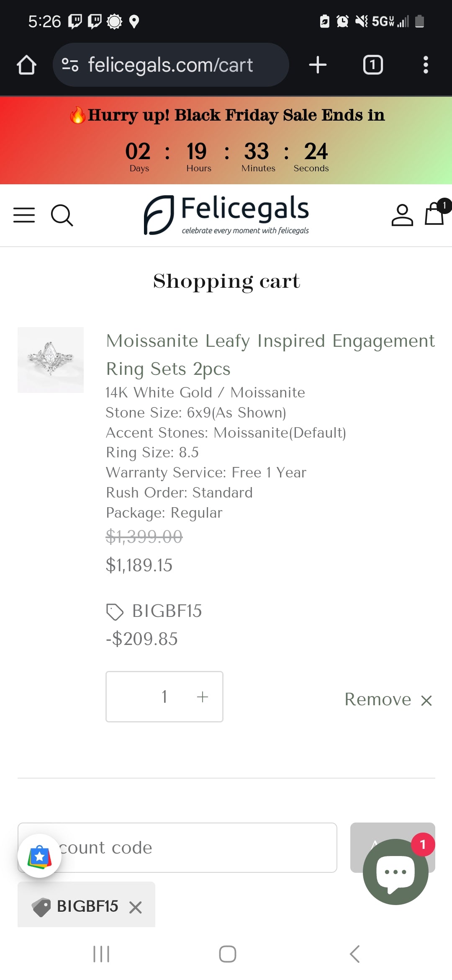Image resolution: width=452 pixels, height=980 pixels.
Task: Open Moissanite Leafy Inspired Engagement Ring link
Action: (x=270, y=354)
